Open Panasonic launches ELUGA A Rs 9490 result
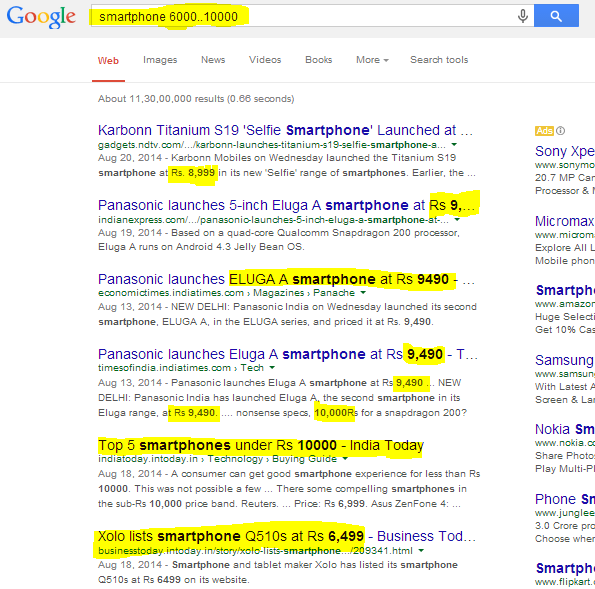The width and height of the screenshot is (595, 589). click(x=286, y=279)
